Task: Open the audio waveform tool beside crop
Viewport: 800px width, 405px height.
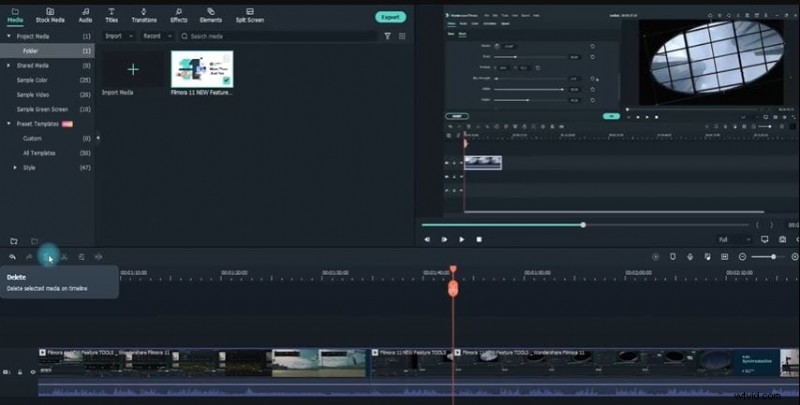Action: pos(98,257)
